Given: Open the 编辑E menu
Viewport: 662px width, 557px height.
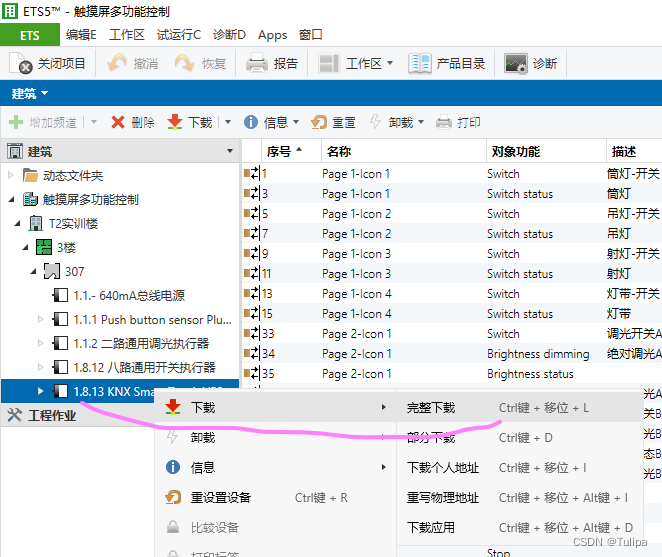Looking at the screenshot, I should pyautogui.click(x=81, y=35).
